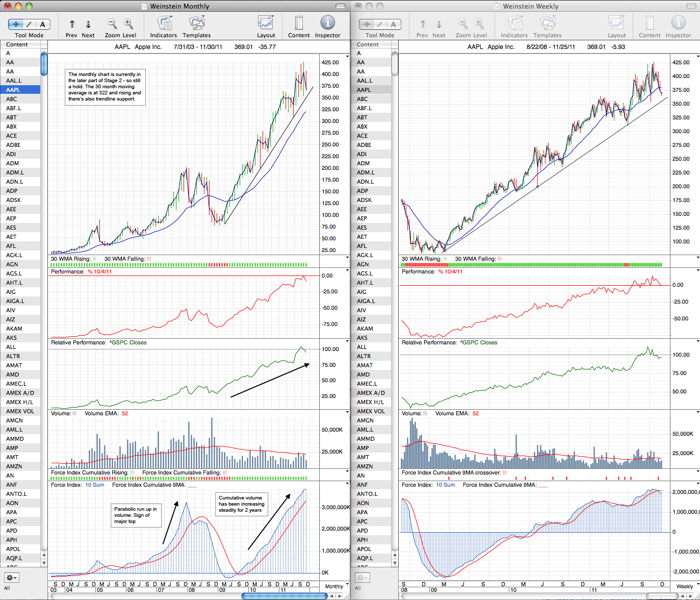Select AAPL in the weekly window list
This screenshot has height=600, width=700.
pos(371,90)
